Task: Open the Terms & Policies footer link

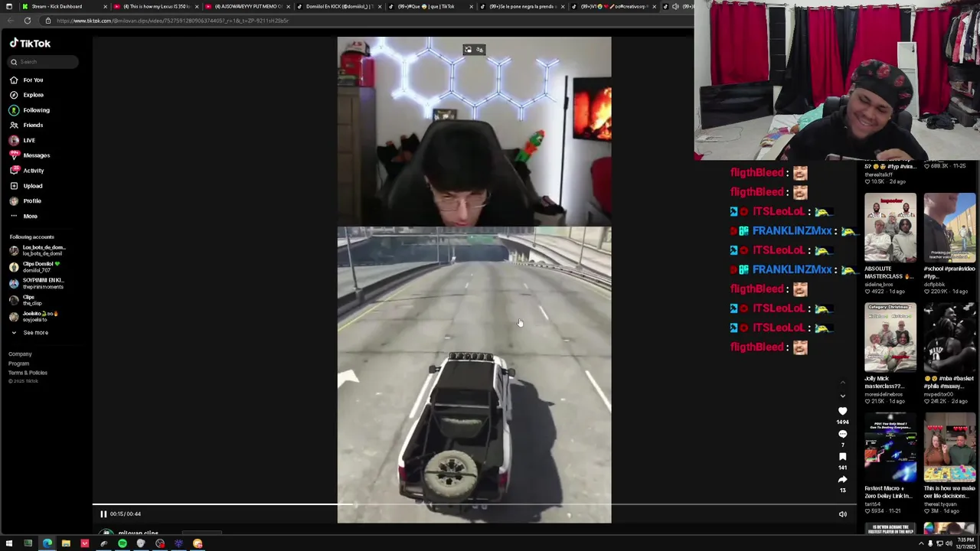Action: point(28,373)
